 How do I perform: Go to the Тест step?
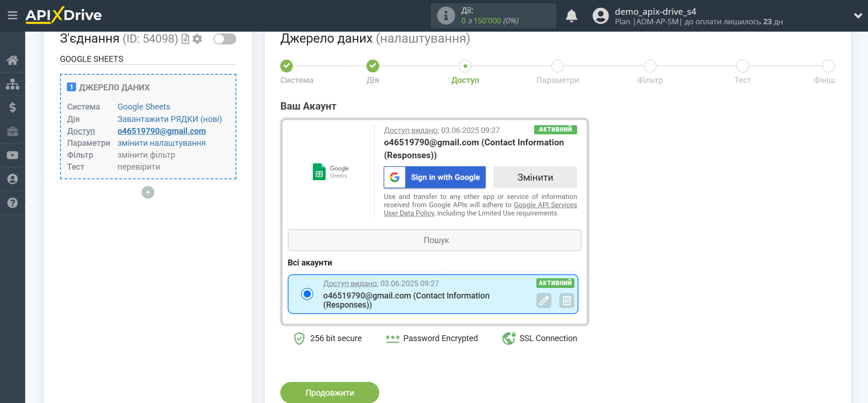click(742, 66)
